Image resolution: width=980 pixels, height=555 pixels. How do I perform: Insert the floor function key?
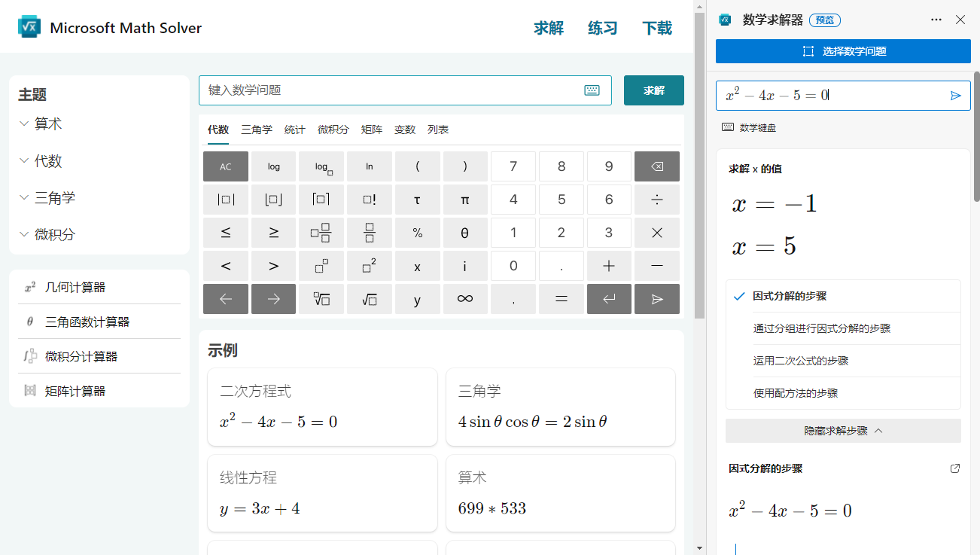[274, 200]
